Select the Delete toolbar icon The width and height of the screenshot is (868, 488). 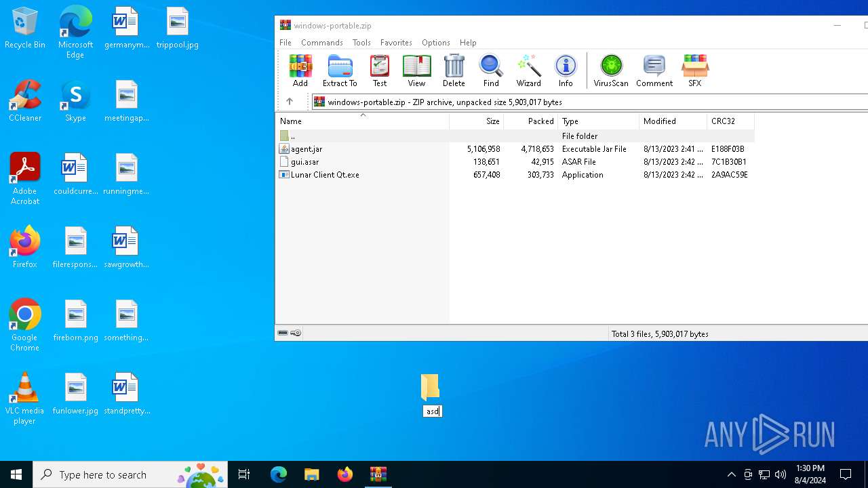point(454,70)
